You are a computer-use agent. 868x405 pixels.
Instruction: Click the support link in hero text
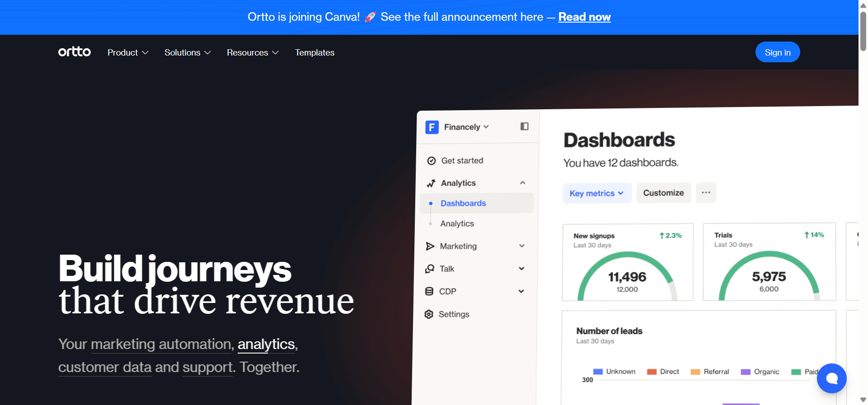click(x=208, y=368)
